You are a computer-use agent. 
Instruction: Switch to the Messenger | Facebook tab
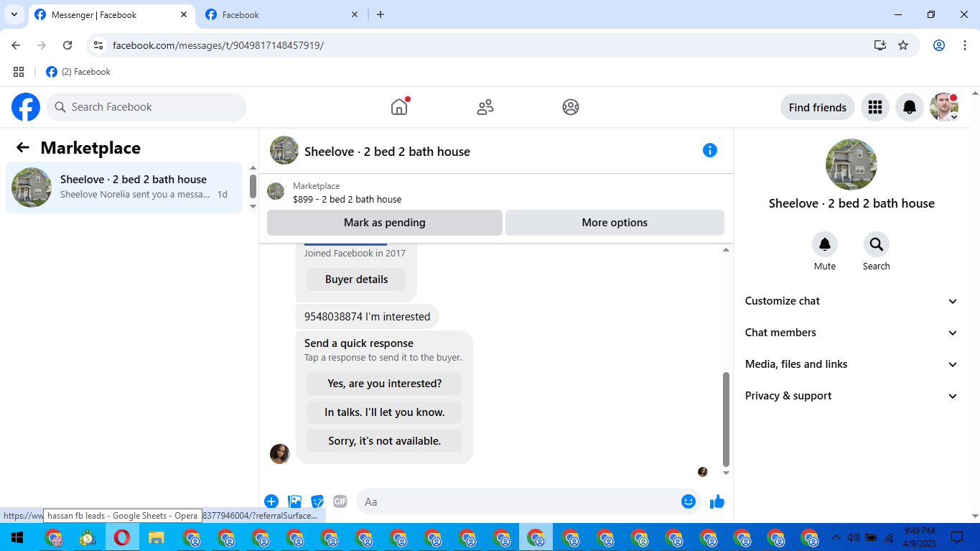[x=111, y=14]
